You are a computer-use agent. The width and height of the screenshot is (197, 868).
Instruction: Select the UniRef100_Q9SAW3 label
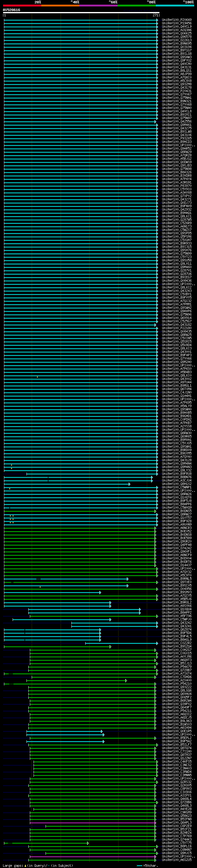[177, 57]
